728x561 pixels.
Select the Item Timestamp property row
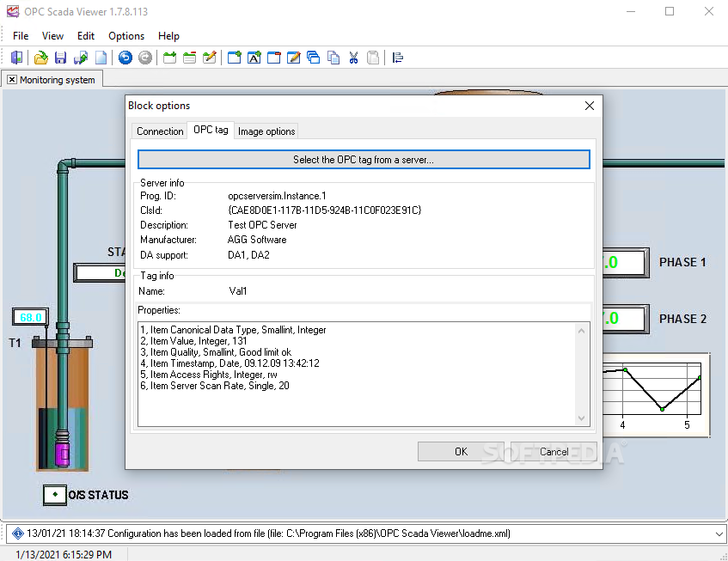[229, 363]
